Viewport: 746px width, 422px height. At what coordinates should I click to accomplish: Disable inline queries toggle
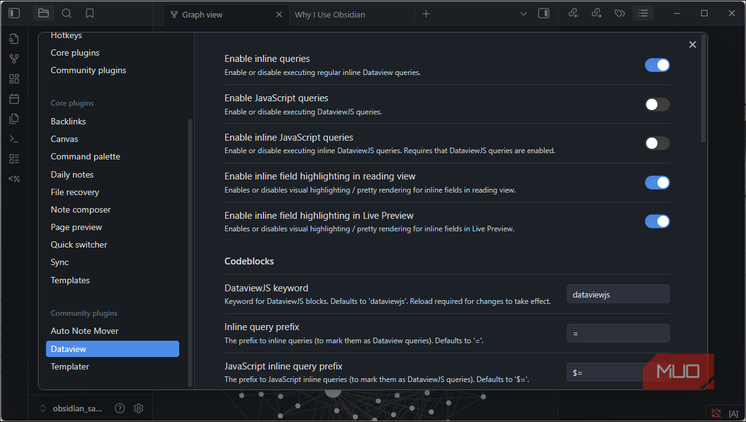(657, 65)
